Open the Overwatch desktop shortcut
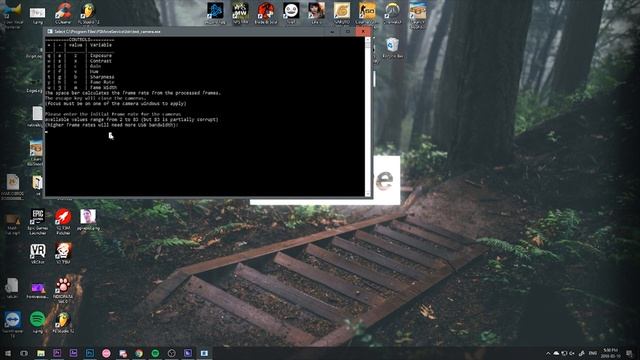The width and height of the screenshot is (640, 360). tap(392, 12)
